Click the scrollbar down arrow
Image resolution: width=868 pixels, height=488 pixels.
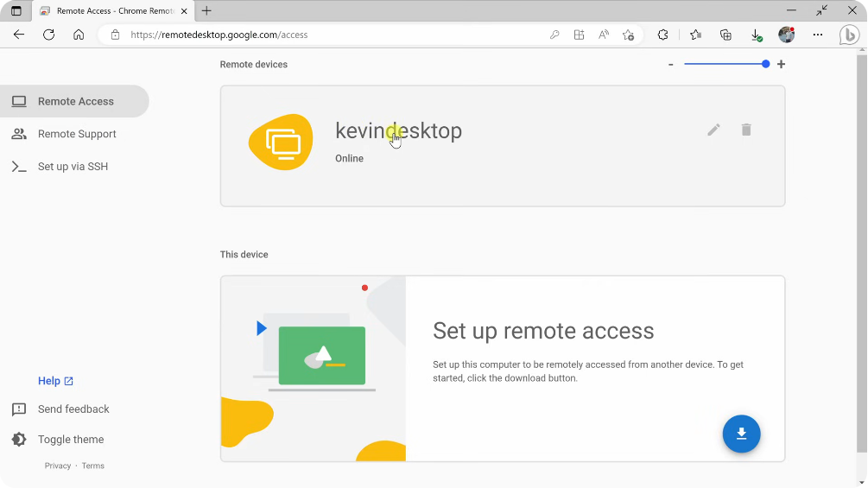[861, 483]
